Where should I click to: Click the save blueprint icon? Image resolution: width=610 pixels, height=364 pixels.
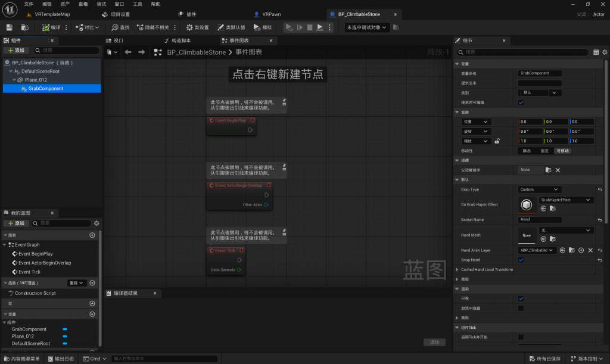(x=9, y=27)
